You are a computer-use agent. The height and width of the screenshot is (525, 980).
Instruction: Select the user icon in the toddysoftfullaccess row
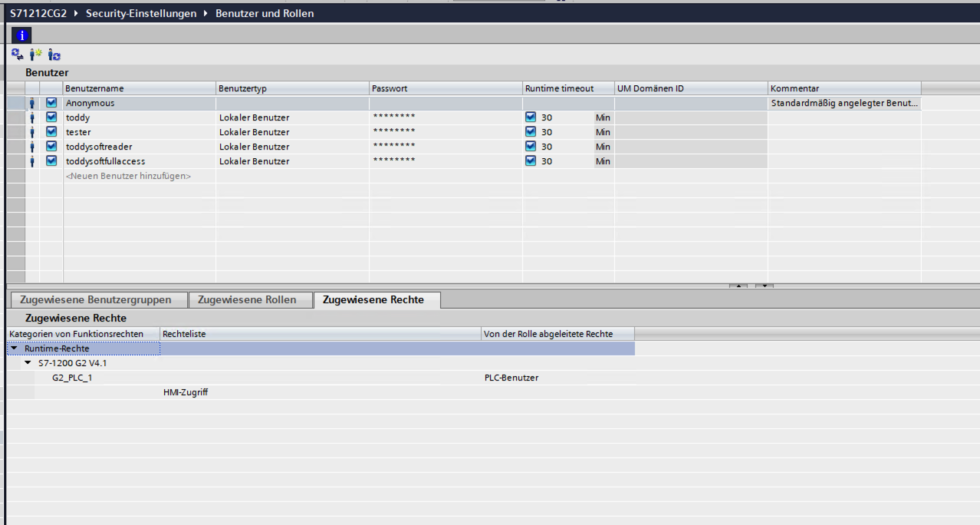(x=32, y=161)
